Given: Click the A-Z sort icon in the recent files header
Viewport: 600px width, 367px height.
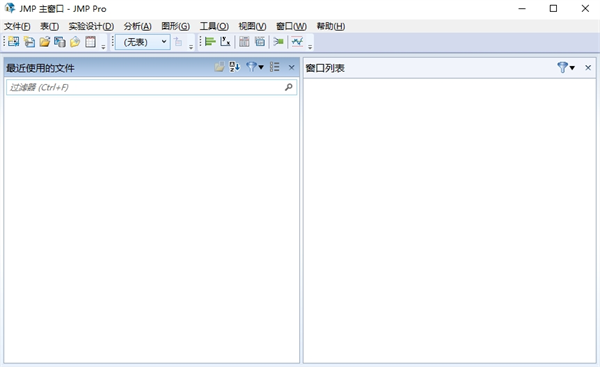Looking at the screenshot, I should (234, 67).
